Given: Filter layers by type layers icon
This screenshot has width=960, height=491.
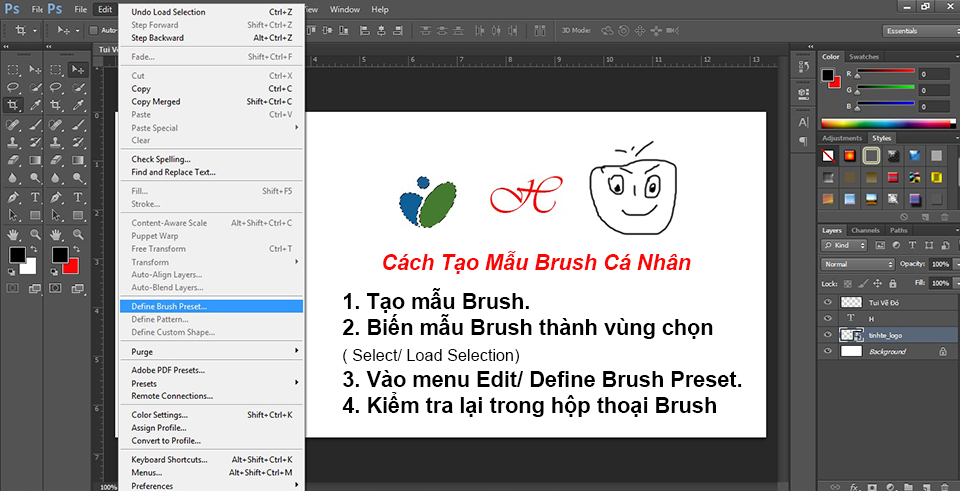Looking at the screenshot, I should (x=912, y=245).
